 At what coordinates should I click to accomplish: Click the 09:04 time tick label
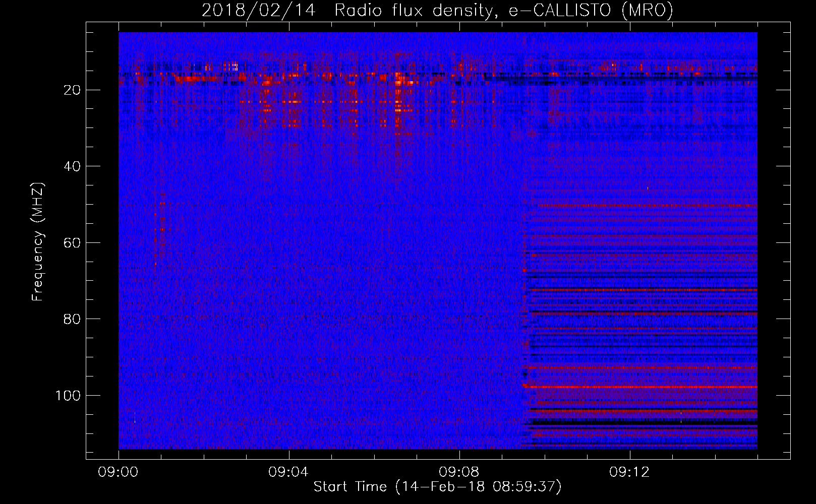click(289, 472)
